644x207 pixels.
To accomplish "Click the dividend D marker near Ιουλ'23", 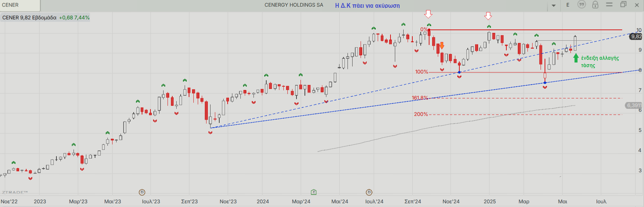I will (x=142, y=192).
